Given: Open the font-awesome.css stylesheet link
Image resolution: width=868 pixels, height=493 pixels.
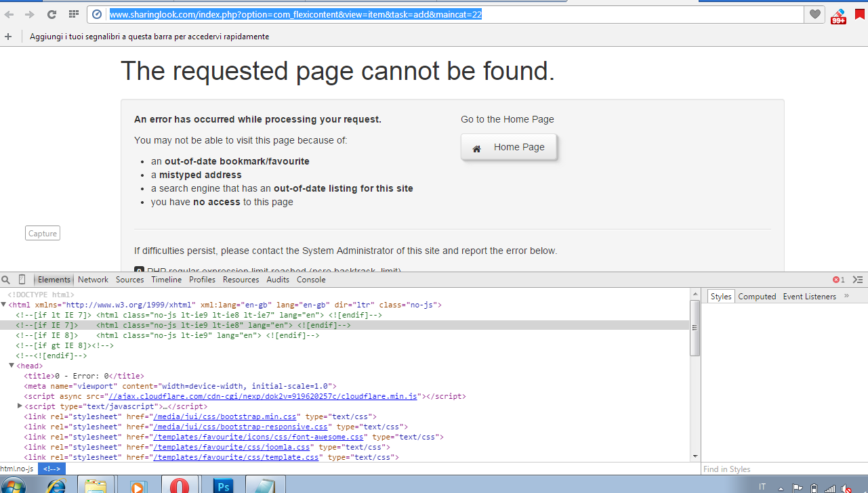Looking at the screenshot, I should click(257, 437).
